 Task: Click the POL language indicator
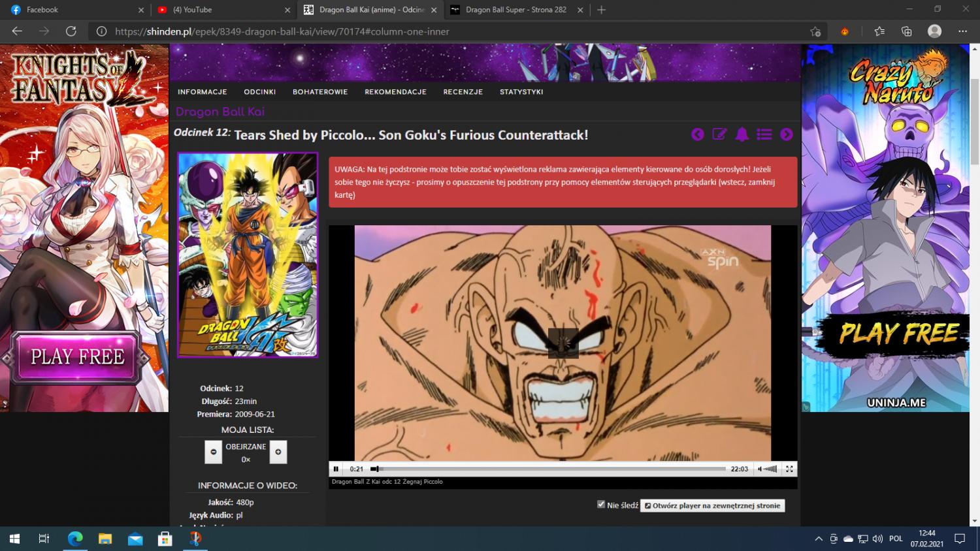[896, 539]
